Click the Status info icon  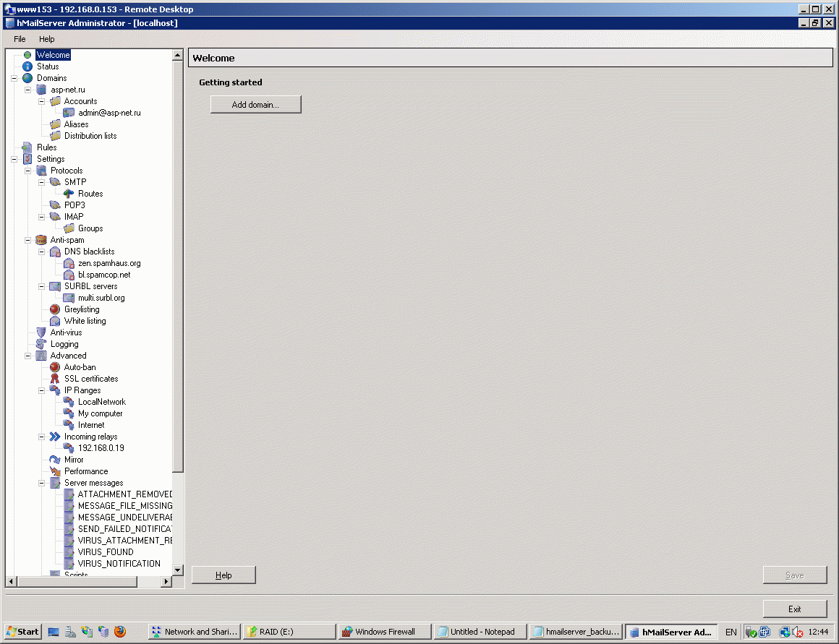point(27,66)
